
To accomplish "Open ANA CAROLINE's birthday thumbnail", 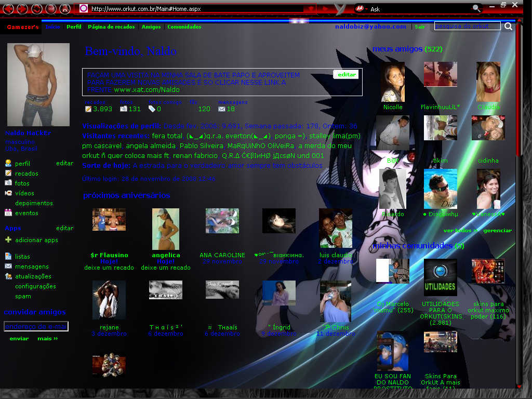I will click(222, 220).
